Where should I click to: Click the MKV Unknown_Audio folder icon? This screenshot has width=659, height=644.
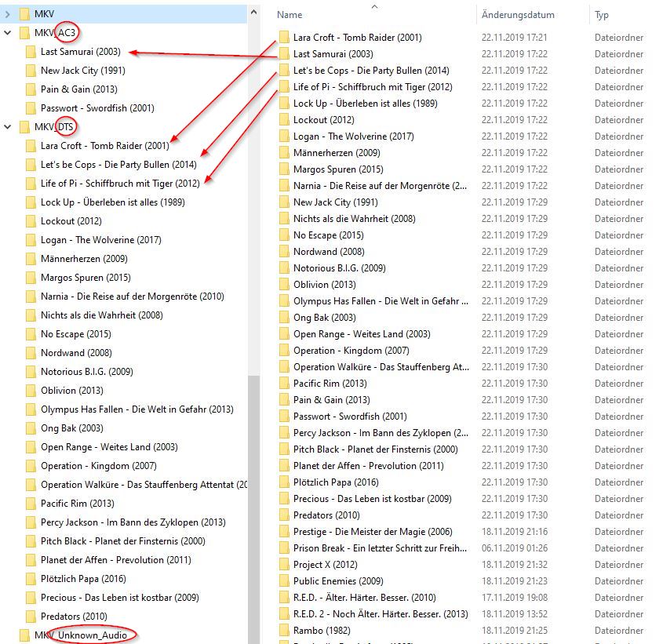pos(24,635)
